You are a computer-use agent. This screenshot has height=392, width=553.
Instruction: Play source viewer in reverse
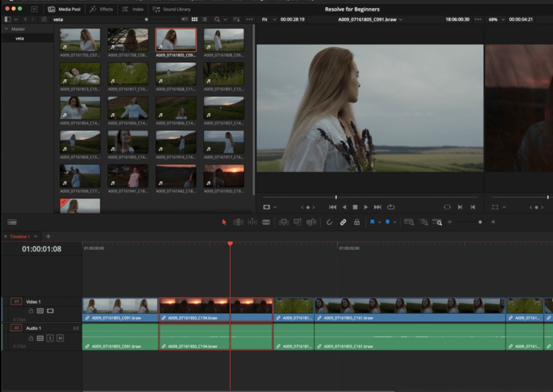(x=344, y=207)
